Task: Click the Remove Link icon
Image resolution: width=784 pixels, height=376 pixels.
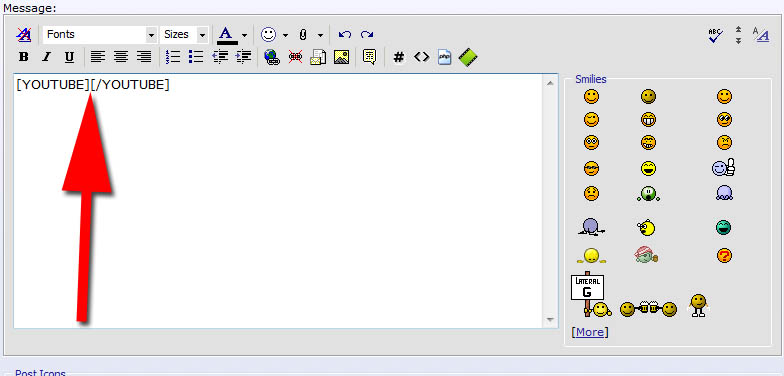Action: point(295,57)
